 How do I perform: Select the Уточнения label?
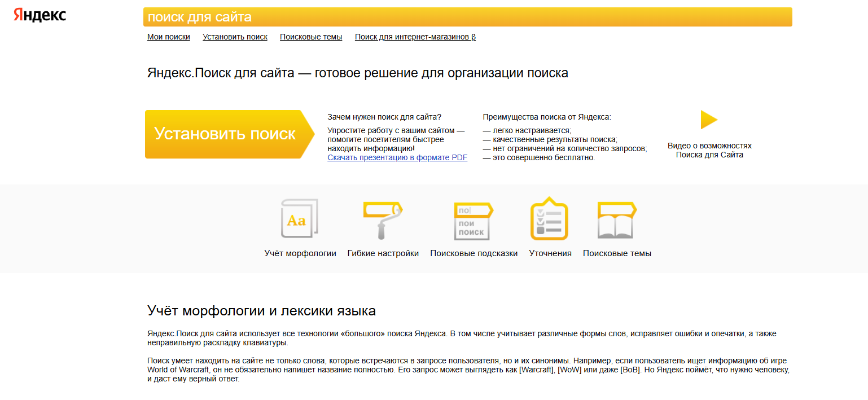coord(550,253)
